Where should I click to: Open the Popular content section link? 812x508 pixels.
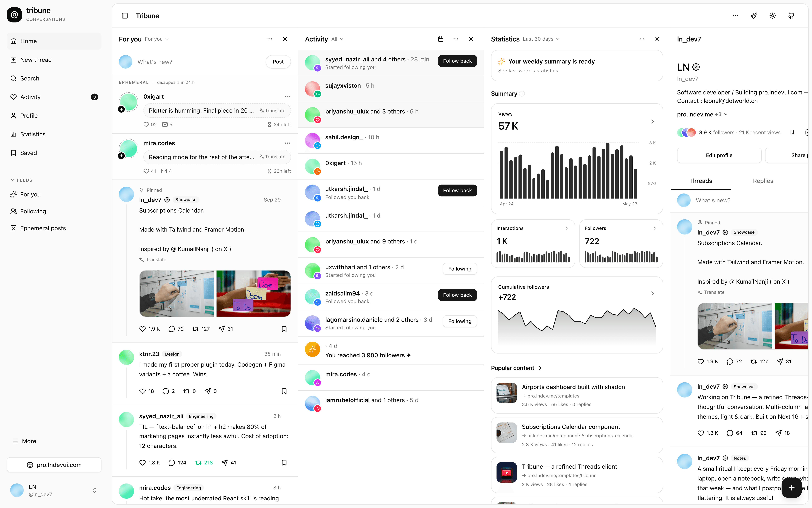point(516,368)
